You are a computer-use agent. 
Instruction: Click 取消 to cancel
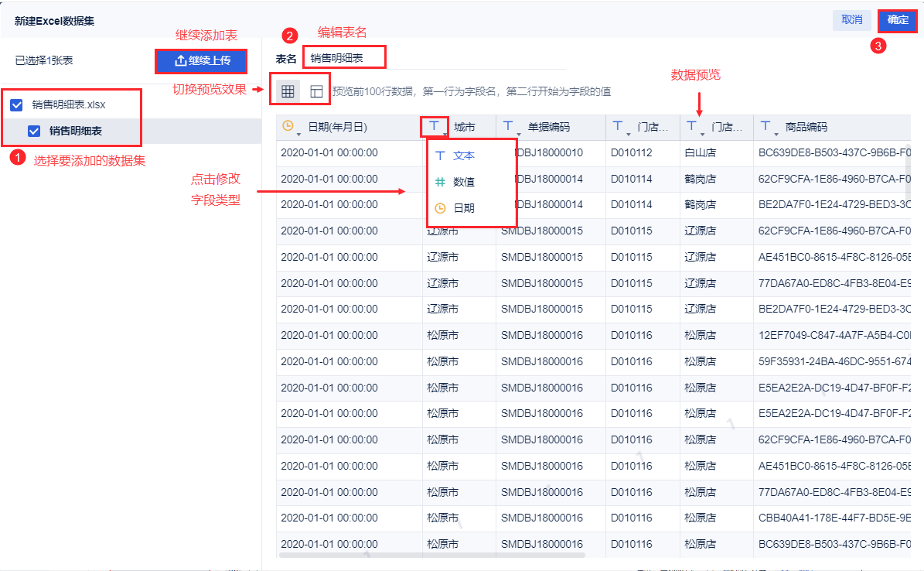(x=851, y=20)
